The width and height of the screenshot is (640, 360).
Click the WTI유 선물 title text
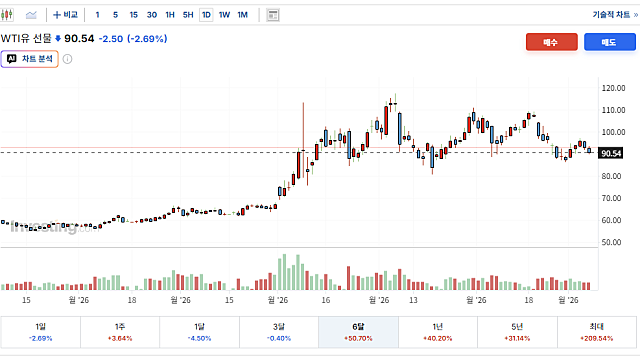(26, 39)
